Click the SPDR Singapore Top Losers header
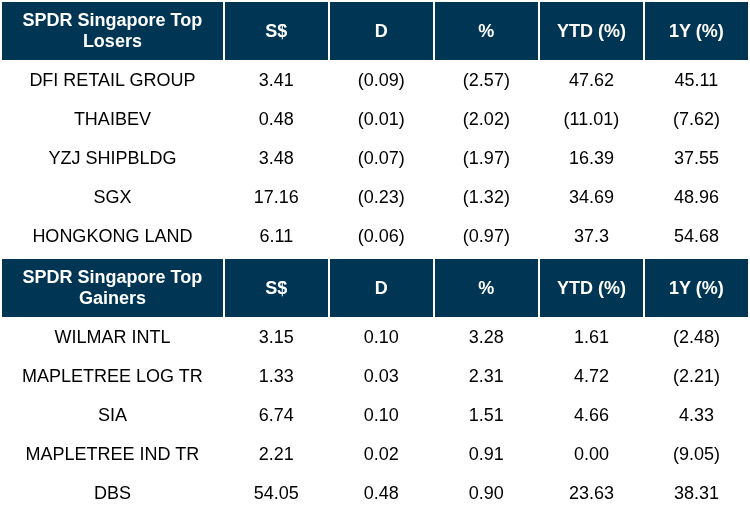The image size is (750, 514). 112,31
